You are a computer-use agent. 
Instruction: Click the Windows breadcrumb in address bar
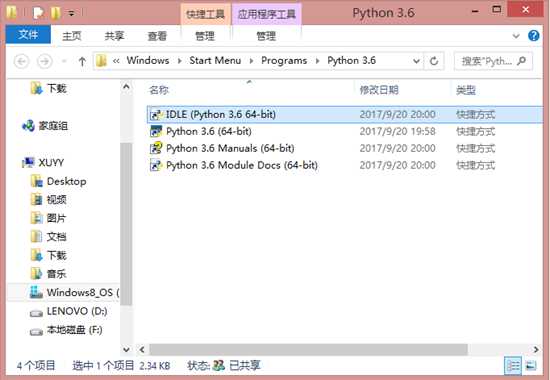pyautogui.click(x=148, y=60)
